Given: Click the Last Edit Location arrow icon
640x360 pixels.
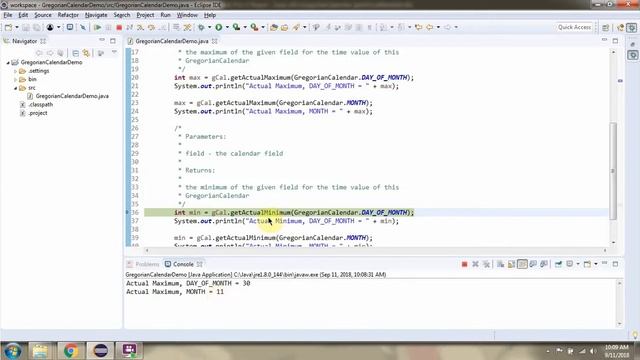Looking at the screenshot, I should pos(418,27).
